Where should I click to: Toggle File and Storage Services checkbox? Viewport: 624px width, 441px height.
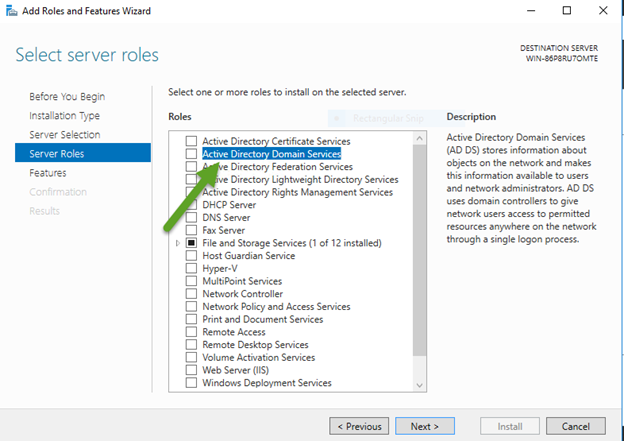pos(191,243)
